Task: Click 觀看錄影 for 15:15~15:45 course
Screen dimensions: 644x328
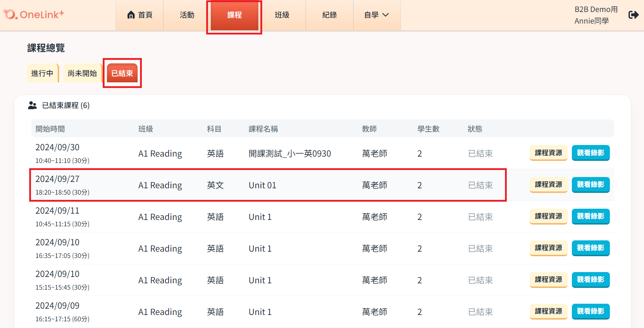Action: click(x=591, y=279)
